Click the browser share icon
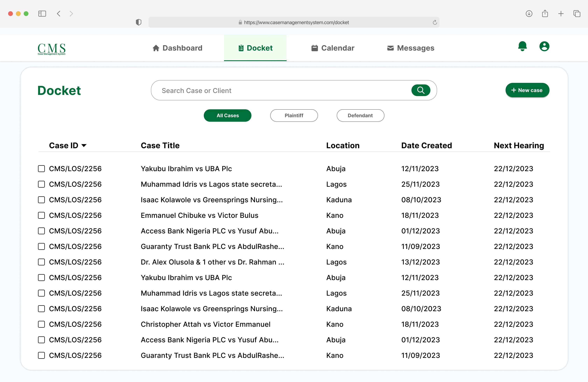 [x=545, y=14]
